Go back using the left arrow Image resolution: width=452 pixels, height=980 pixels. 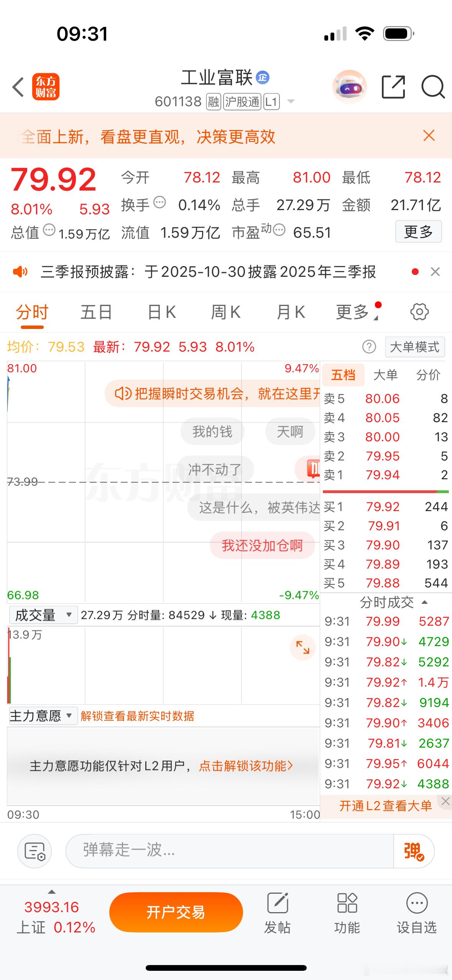18,87
